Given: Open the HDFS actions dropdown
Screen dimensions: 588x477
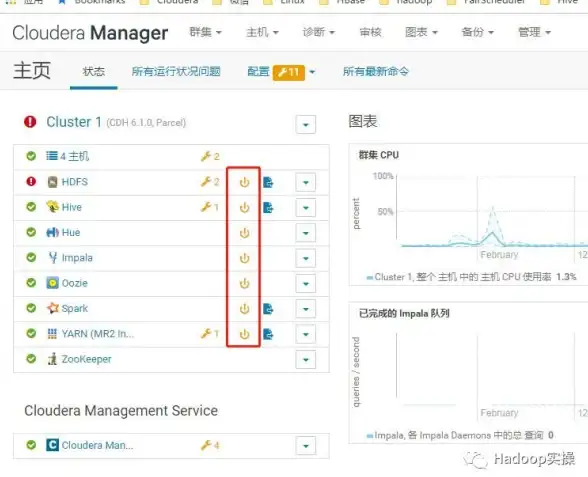Looking at the screenshot, I should click(x=306, y=183).
